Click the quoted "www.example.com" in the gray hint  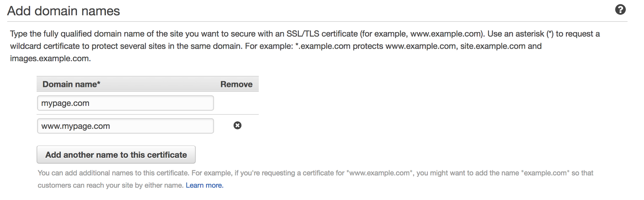point(379,173)
